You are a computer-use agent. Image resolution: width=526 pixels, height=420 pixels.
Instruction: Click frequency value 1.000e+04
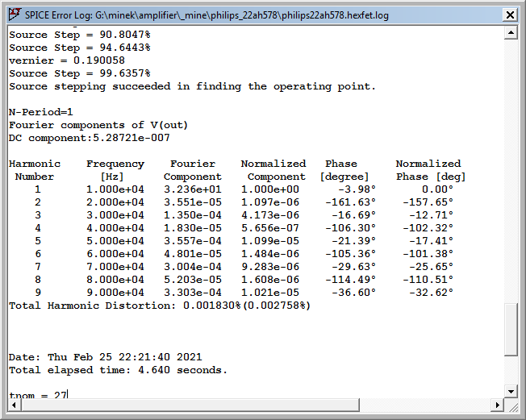click(x=115, y=189)
